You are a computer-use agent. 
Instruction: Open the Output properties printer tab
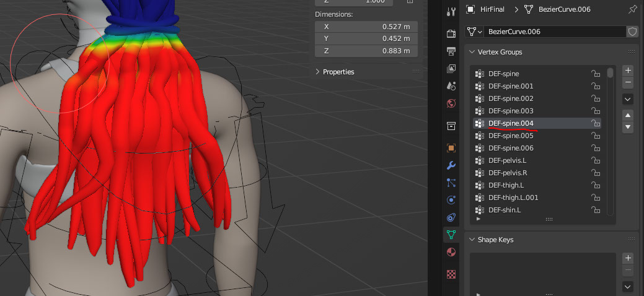click(451, 50)
